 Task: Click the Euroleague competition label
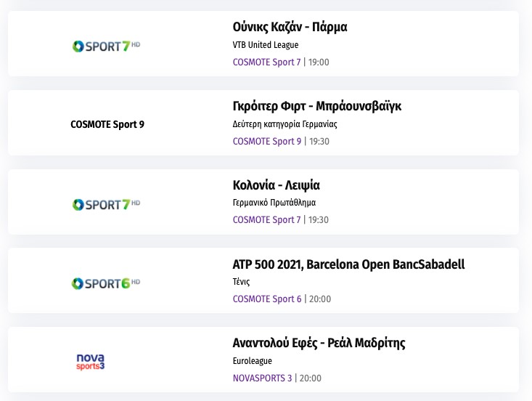[251, 360]
